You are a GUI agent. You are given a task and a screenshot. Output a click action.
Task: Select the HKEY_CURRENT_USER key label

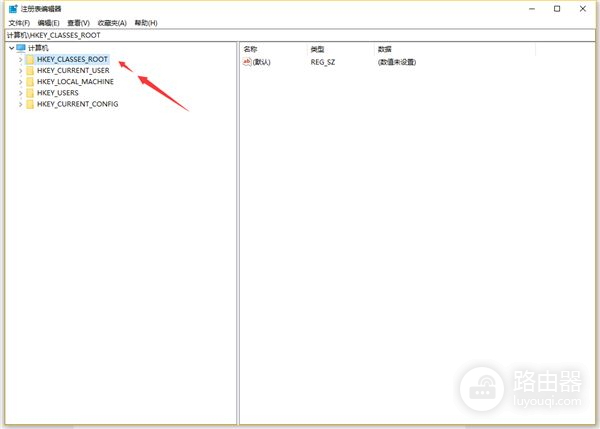pos(73,70)
